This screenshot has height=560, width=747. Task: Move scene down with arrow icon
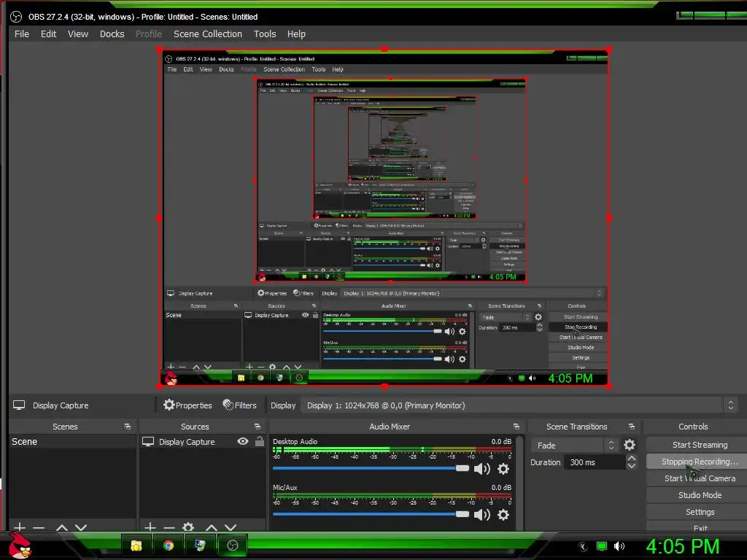81,527
